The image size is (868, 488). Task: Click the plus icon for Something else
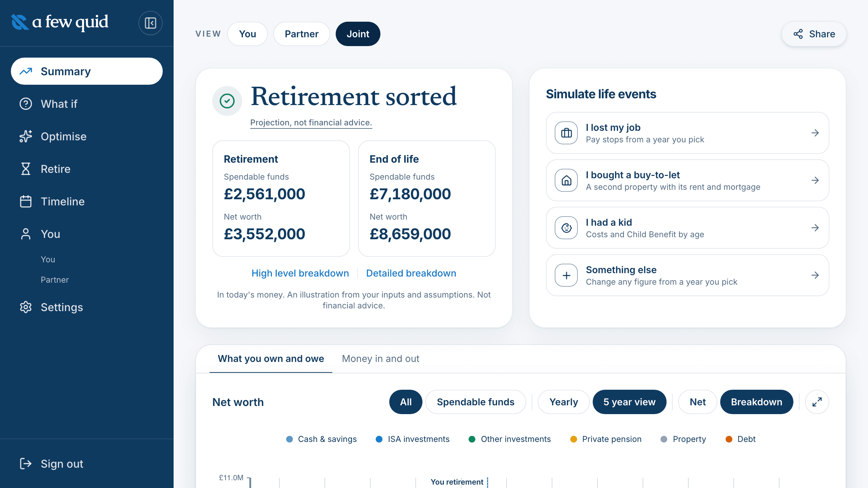tap(566, 275)
